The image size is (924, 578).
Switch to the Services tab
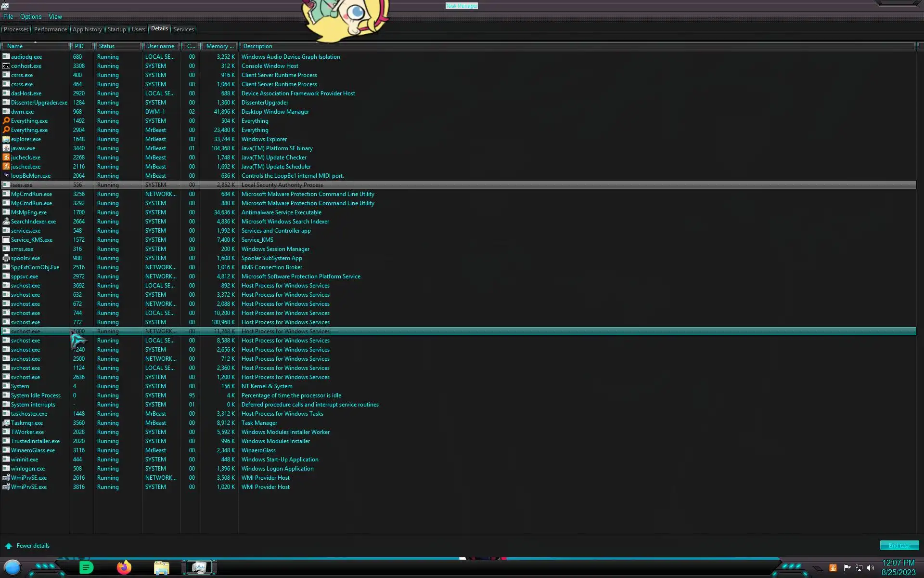[183, 29]
